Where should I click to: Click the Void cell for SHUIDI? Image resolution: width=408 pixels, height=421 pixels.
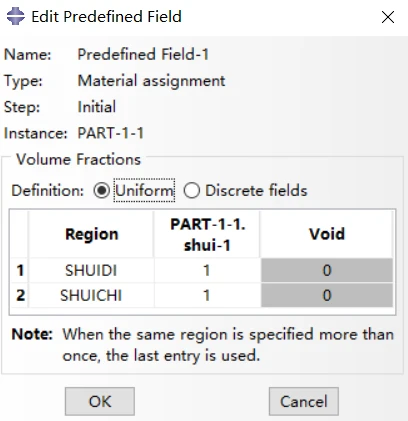pos(327,270)
